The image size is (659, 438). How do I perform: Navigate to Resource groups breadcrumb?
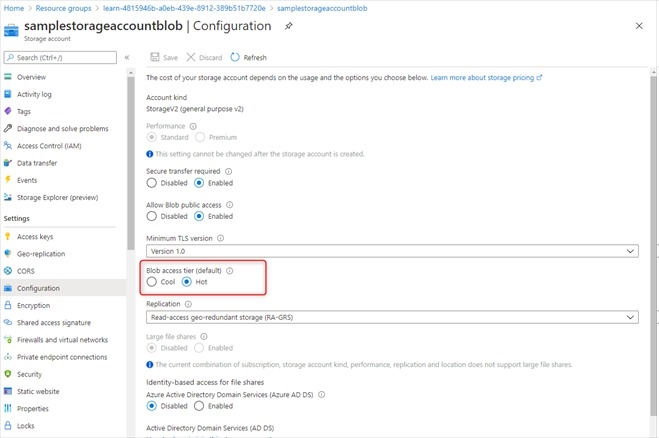(x=63, y=7)
